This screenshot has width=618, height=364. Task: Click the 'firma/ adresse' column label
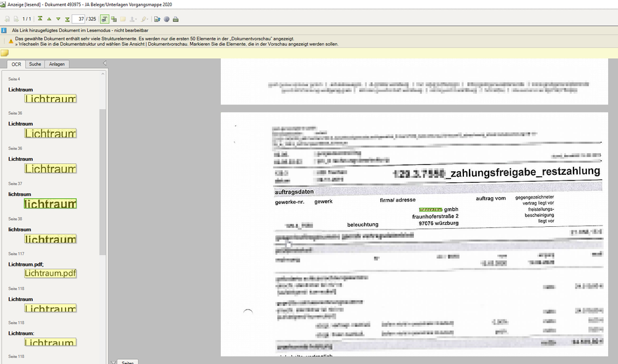click(x=398, y=200)
